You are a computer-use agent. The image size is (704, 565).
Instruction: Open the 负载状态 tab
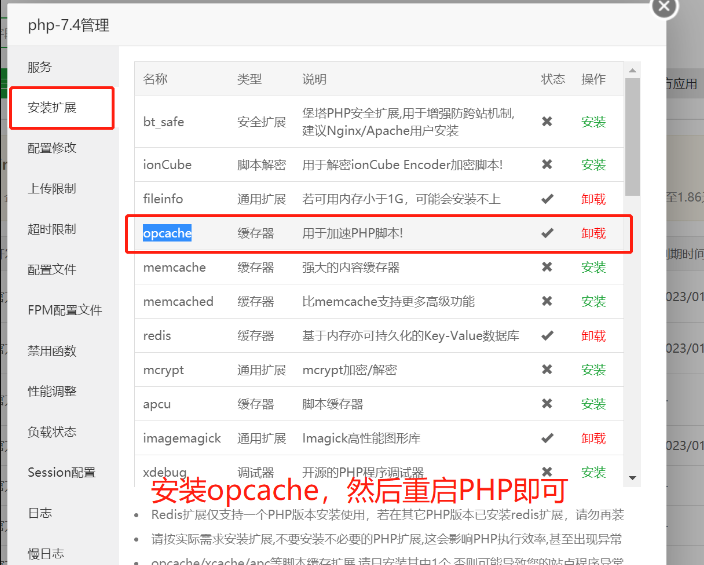[x=52, y=432]
